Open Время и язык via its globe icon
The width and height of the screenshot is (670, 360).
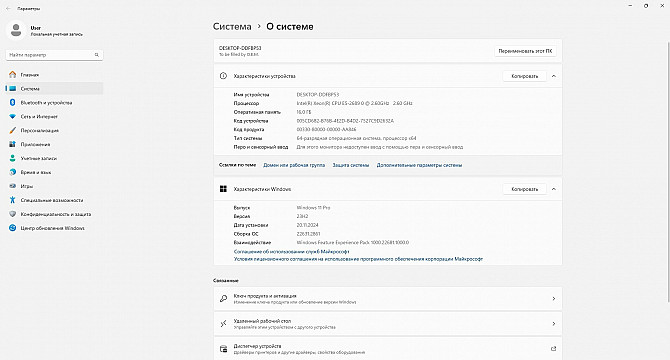12,172
